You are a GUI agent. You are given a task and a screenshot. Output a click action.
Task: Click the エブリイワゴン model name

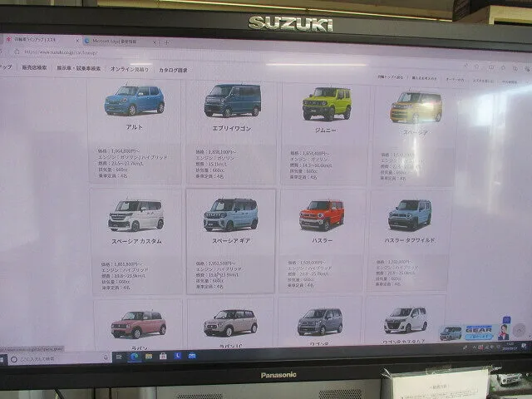coord(232,128)
